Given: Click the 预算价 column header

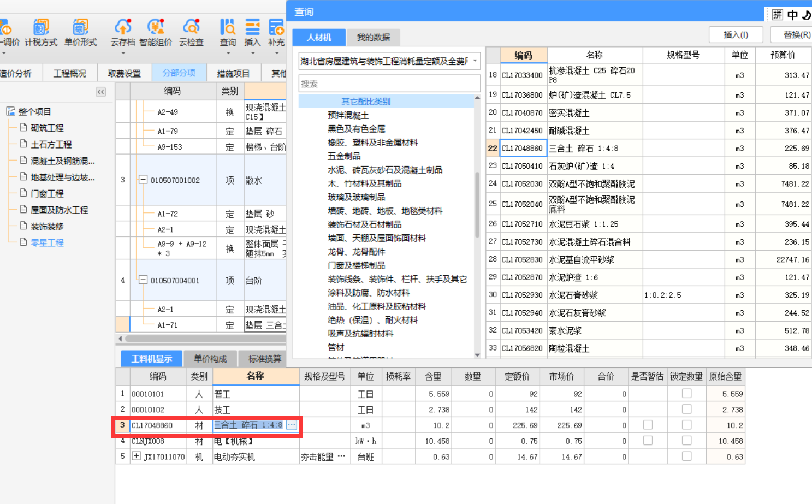Looking at the screenshot, I should (783, 55).
